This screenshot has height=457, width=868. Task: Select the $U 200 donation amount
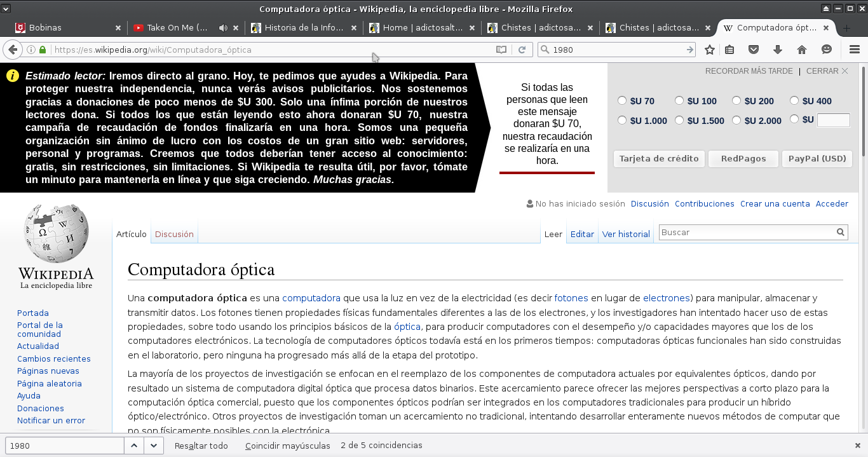pos(736,100)
